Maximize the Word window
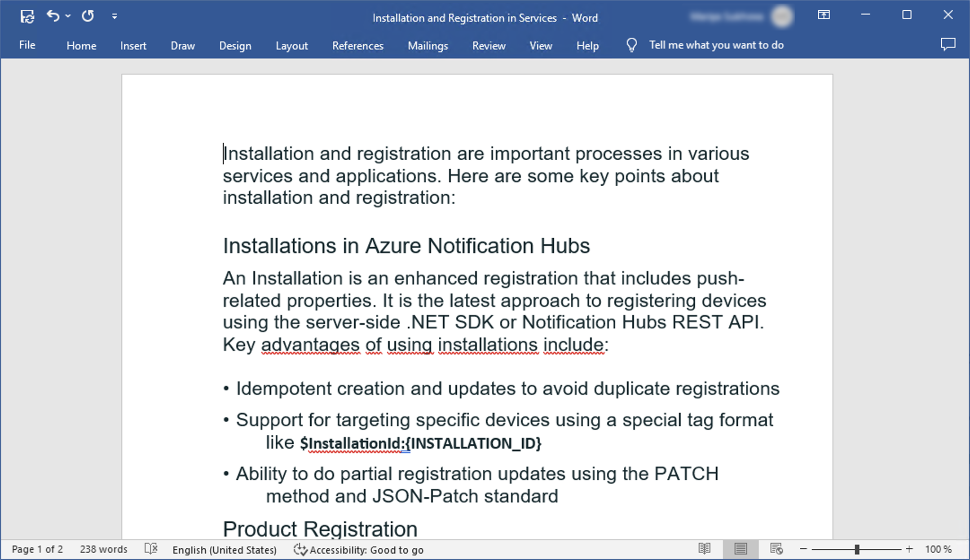 (907, 15)
